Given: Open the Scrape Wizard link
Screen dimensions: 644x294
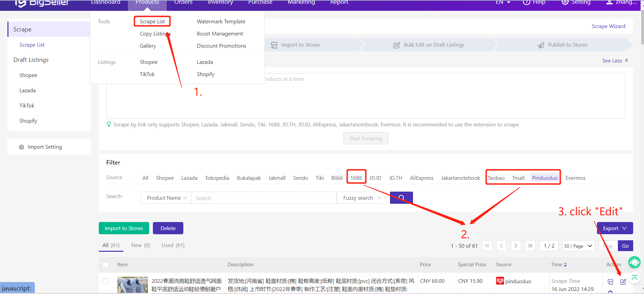Looking at the screenshot, I should point(608,26).
